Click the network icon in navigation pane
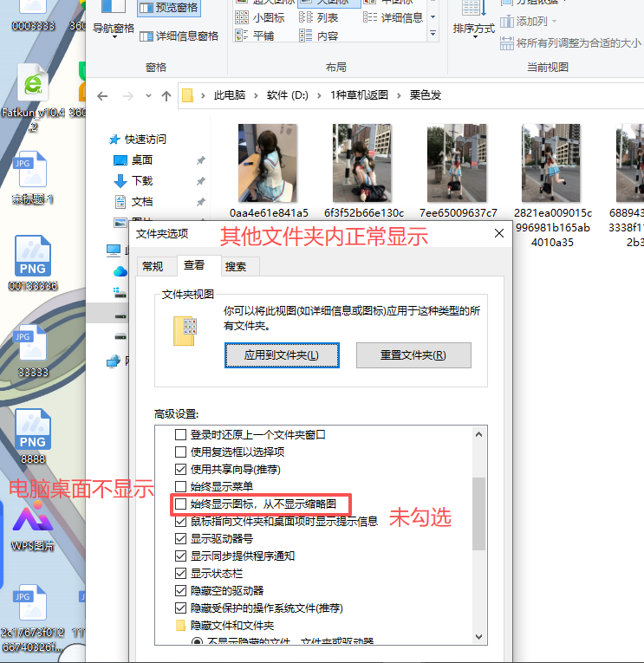This screenshot has width=644, height=663. [x=114, y=361]
